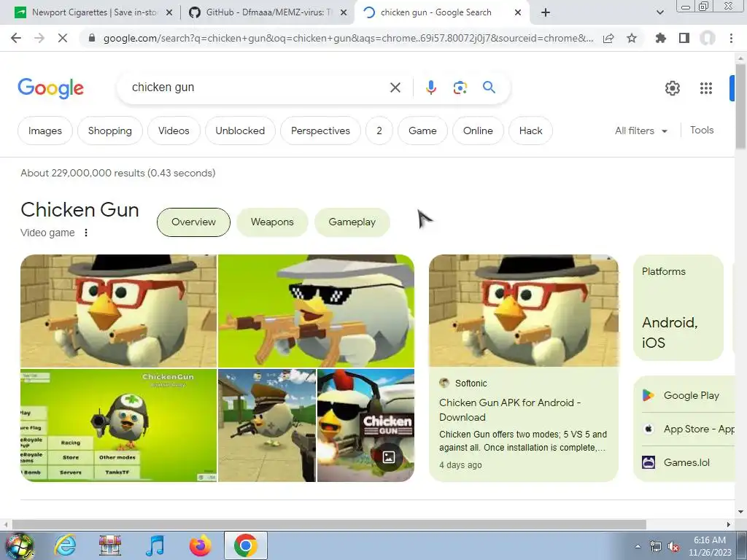Open more options next to Video game
Screen dimensions: 747x560
click(x=86, y=233)
